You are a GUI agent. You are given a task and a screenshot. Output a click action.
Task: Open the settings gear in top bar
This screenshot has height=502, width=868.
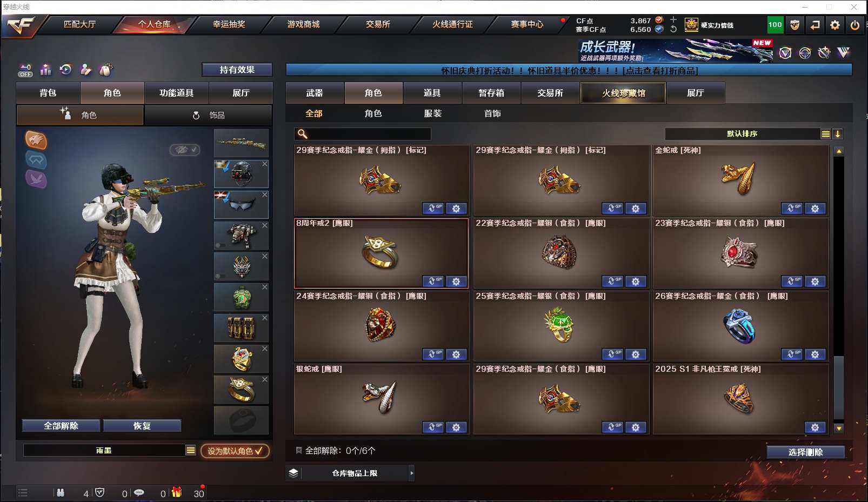834,25
